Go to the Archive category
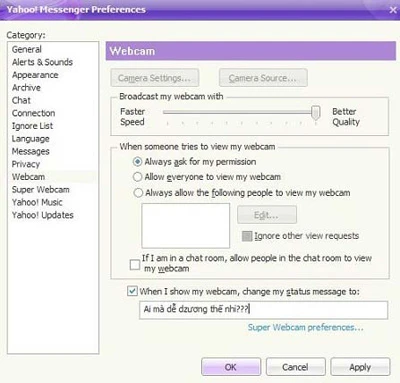Viewport: 400px width, 383px height. (x=26, y=88)
